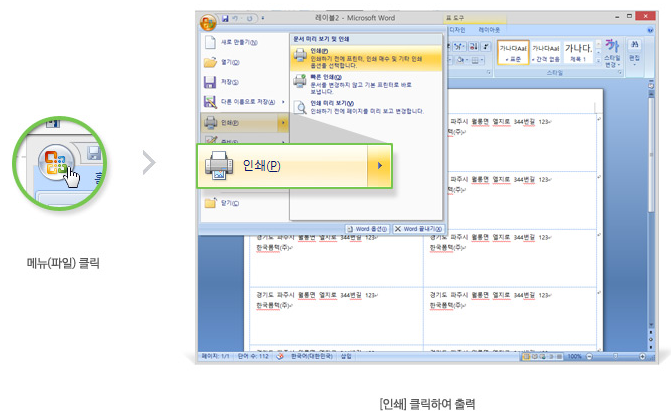Choose 열기 in the Office menu
The image size is (671, 420).
(x=244, y=63)
